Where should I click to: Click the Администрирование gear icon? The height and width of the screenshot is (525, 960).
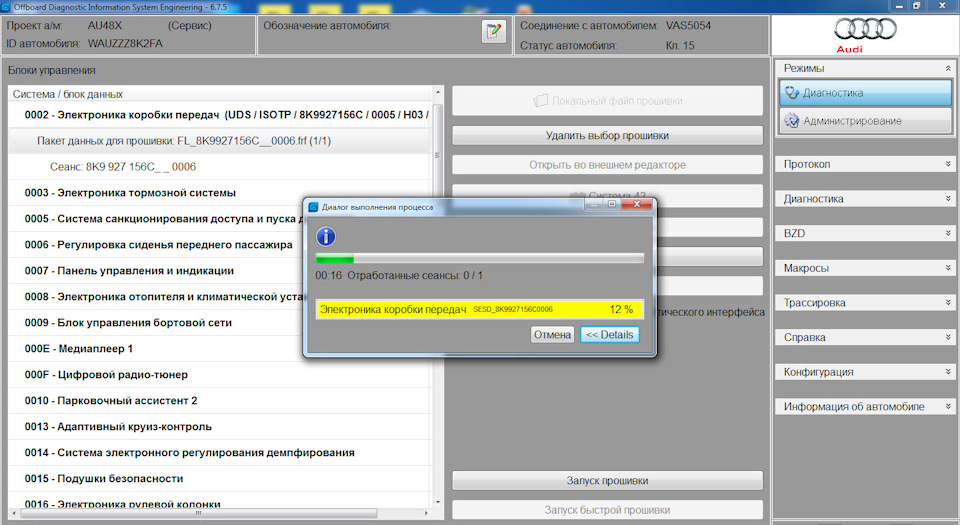point(792,121)
